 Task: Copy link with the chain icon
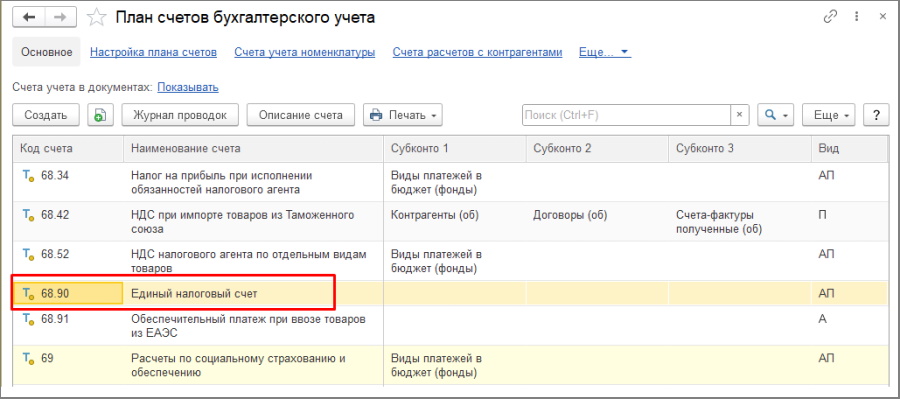pyautogui.click(x=830, y=17)
